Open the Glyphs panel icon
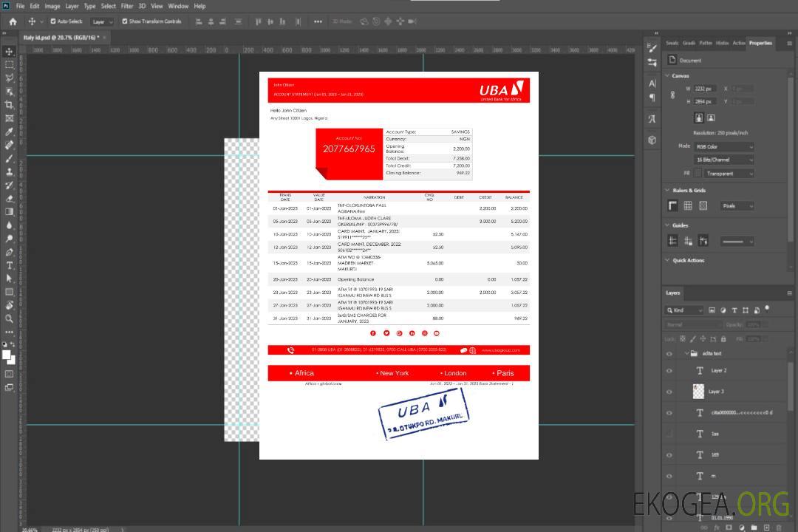This screenshot has height=532, width=798. 652,119
